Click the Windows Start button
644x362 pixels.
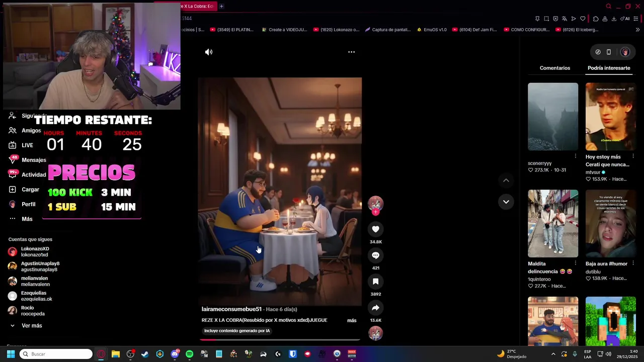(x=11, y=354)
